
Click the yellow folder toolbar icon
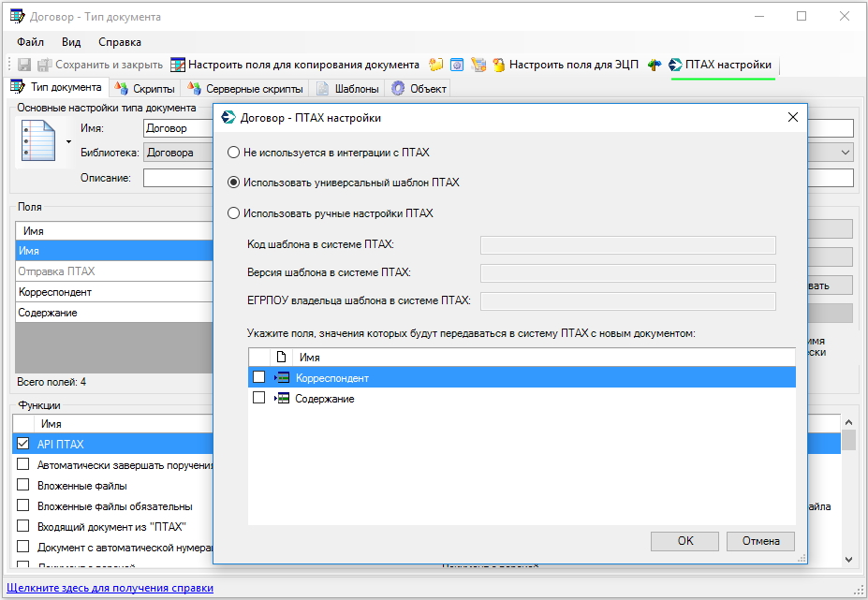pos(436,65)
